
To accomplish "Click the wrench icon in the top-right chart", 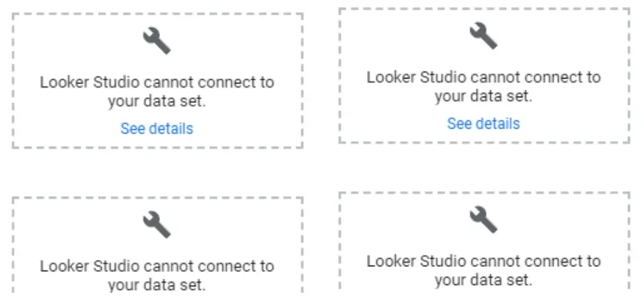I will tap(483, 35).
